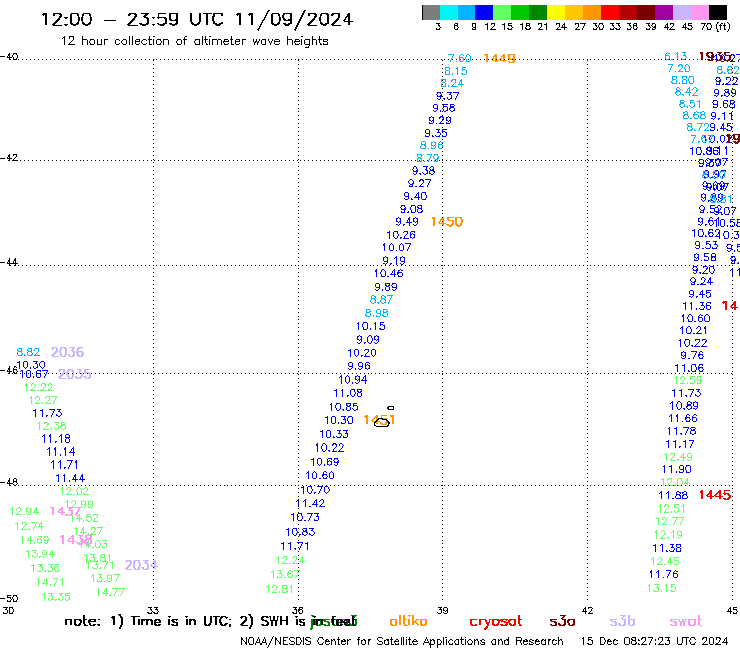Click the timestamp '15 Dec 08:27:23 UTC 2024'
Screen dimensions: 740x650
coord(654,642)
